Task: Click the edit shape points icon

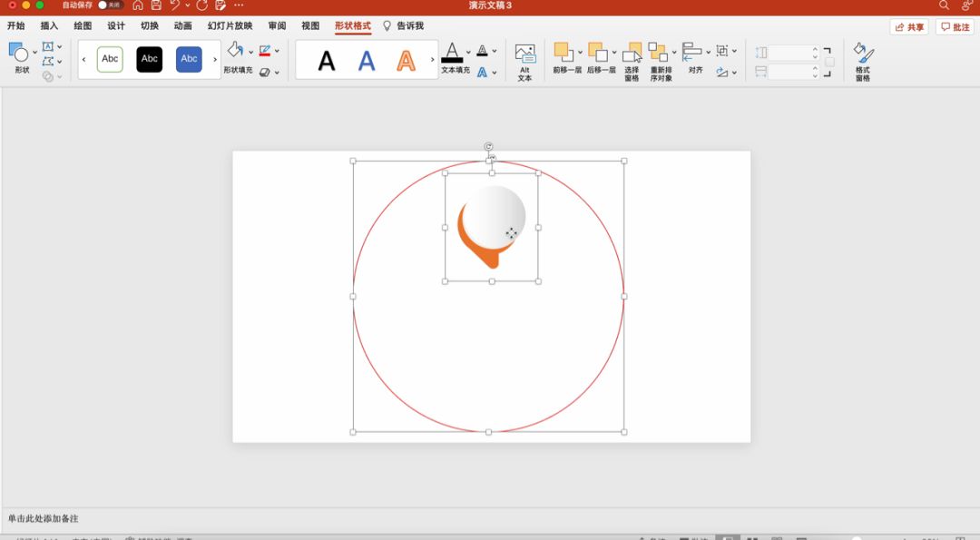Action: (48, 61)
